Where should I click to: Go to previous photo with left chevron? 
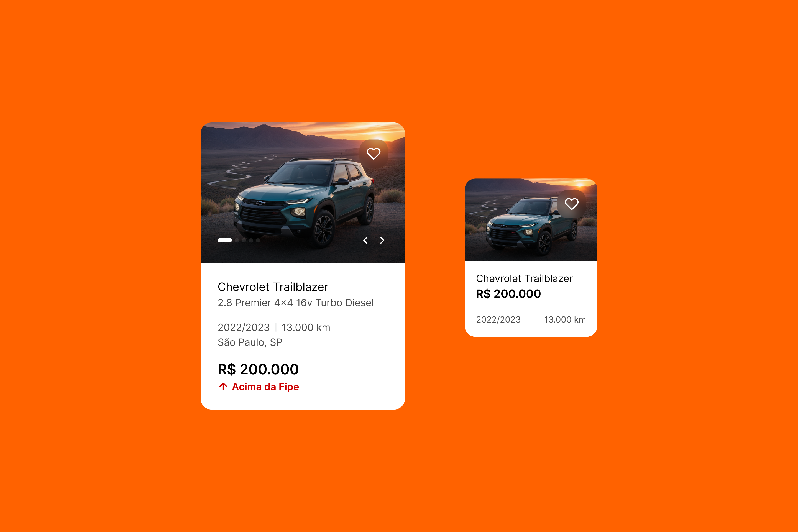tap(365, 240)
